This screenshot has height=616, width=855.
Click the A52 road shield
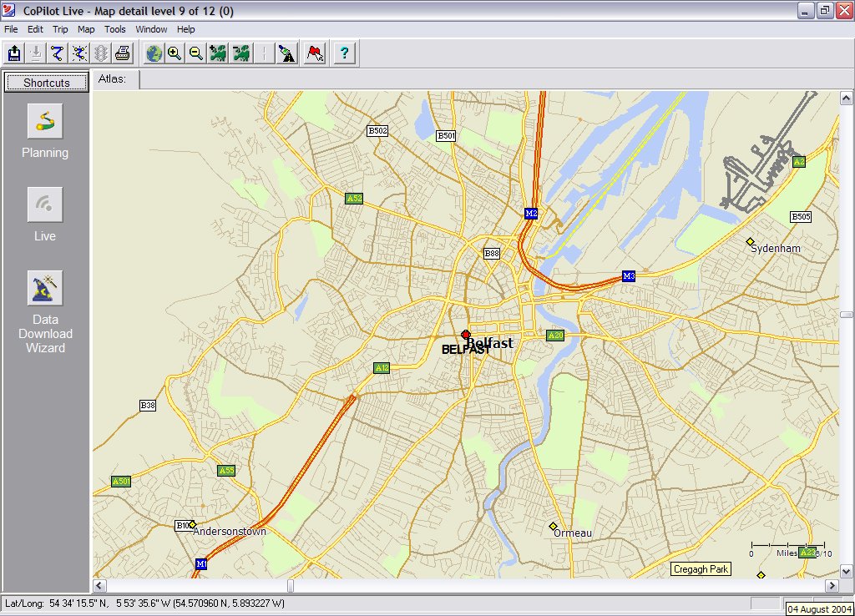pyautogui.click(x=354, y=199)
